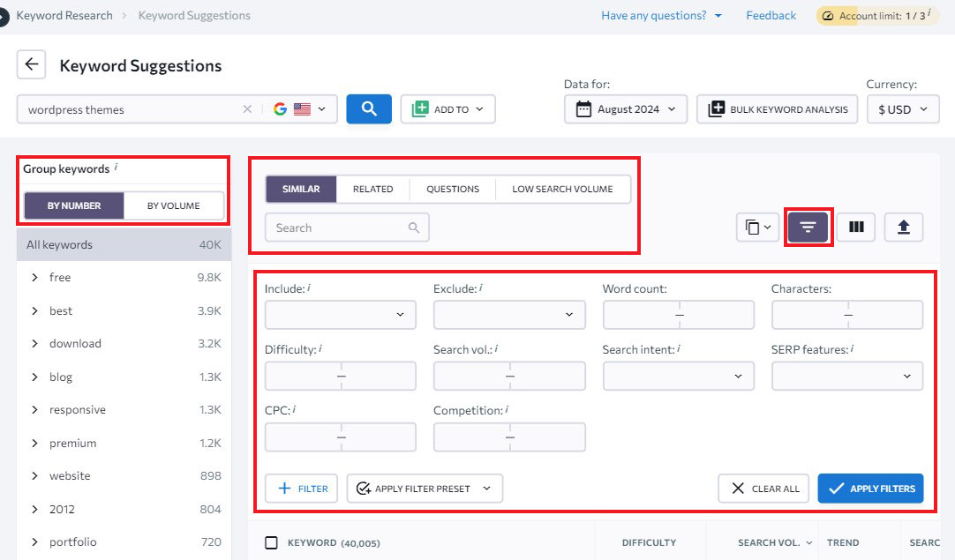Click the columns settings icon

pos(856,227)
